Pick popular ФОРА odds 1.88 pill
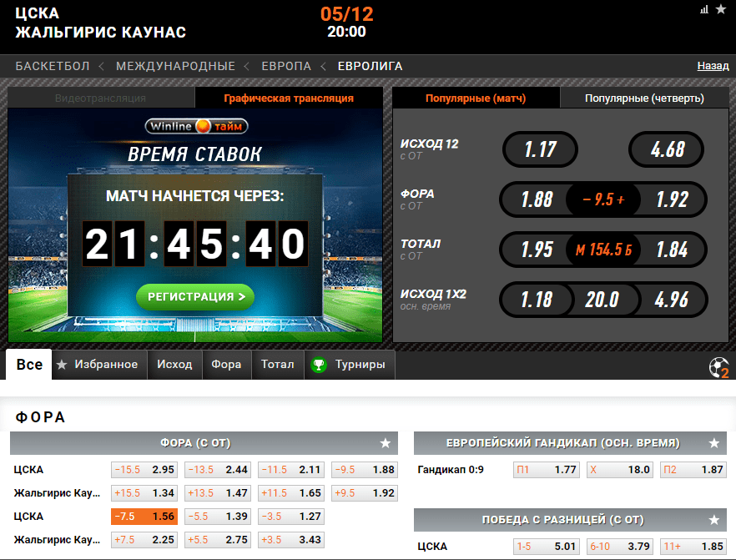Screen dimensions: 736x560 tap(537, 199)
